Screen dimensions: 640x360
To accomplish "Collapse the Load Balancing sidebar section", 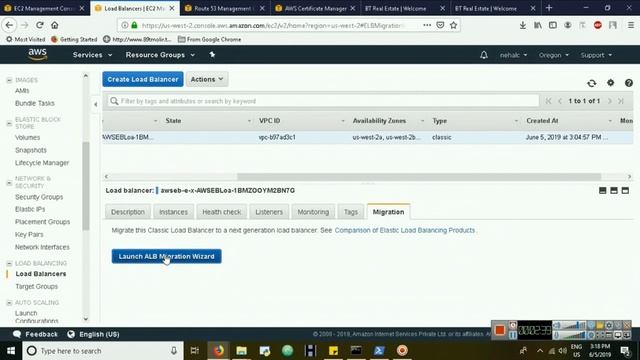I will [9, 263].
